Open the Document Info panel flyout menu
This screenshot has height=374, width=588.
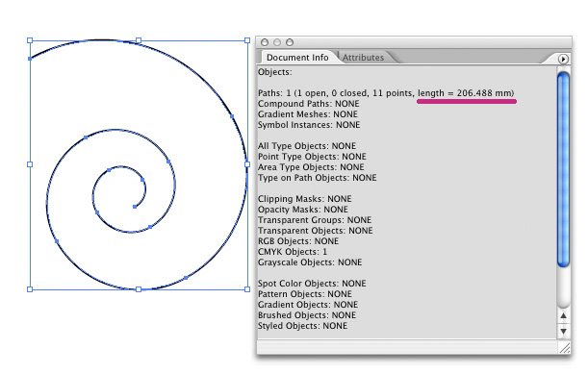563,59
